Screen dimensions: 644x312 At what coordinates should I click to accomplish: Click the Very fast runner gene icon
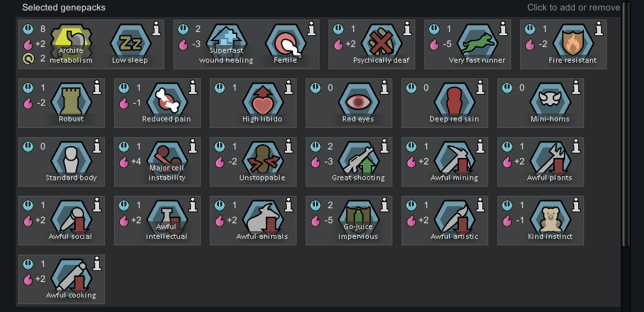click(477, 44)
